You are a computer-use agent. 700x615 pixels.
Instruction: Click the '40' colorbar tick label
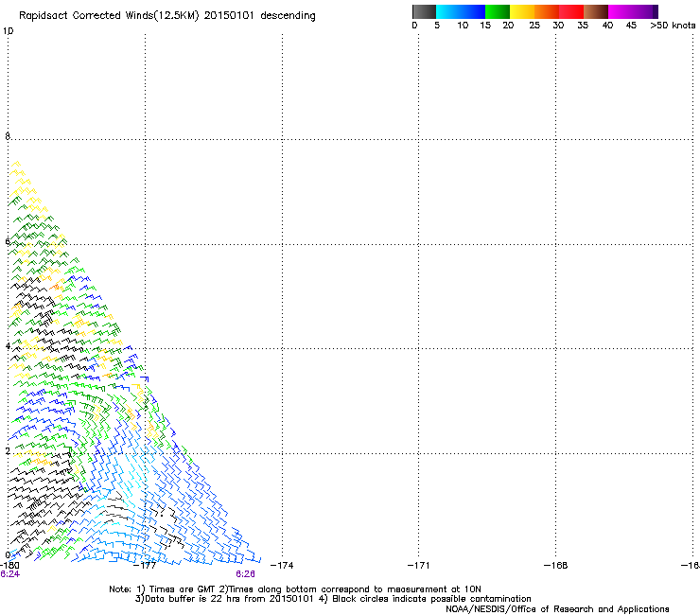[607, 26]
